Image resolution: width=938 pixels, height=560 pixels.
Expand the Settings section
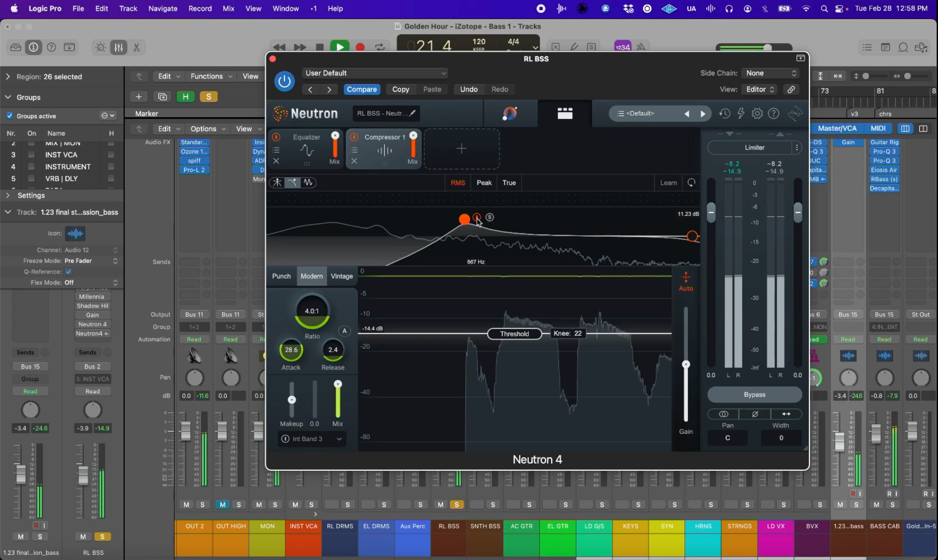(x=8, y=195)
